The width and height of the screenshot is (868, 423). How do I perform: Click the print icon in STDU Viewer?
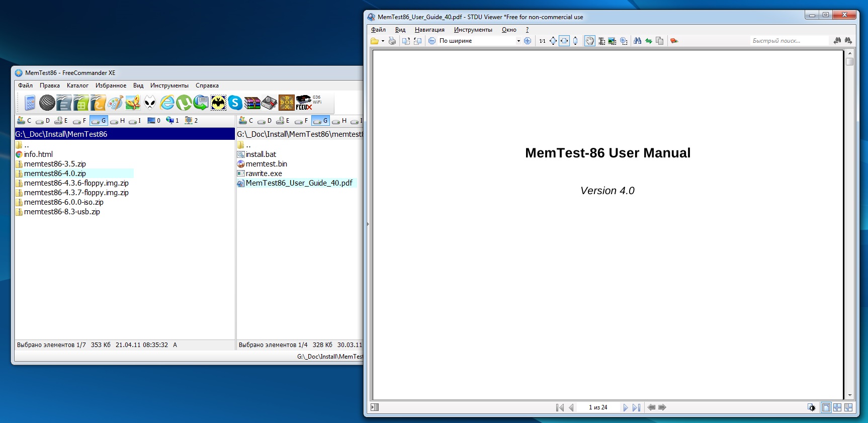[x=392, y=41]
